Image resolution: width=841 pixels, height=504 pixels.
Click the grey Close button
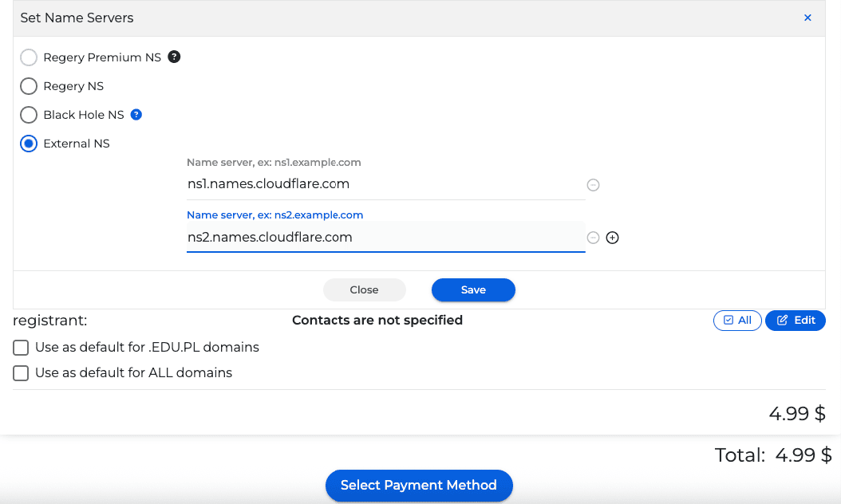coord(364,289)
